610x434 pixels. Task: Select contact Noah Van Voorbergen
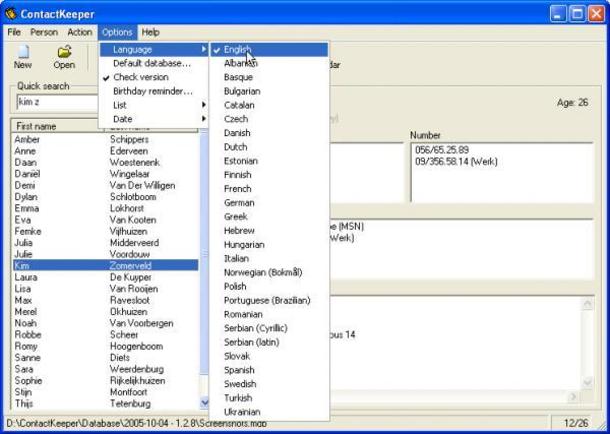coord(106,323)
